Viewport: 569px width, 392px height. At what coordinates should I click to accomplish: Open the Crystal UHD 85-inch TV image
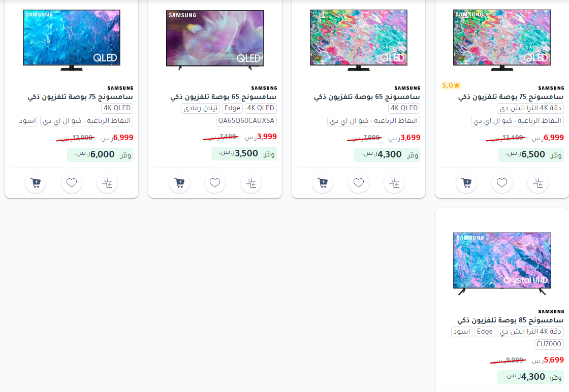(502, 264)
